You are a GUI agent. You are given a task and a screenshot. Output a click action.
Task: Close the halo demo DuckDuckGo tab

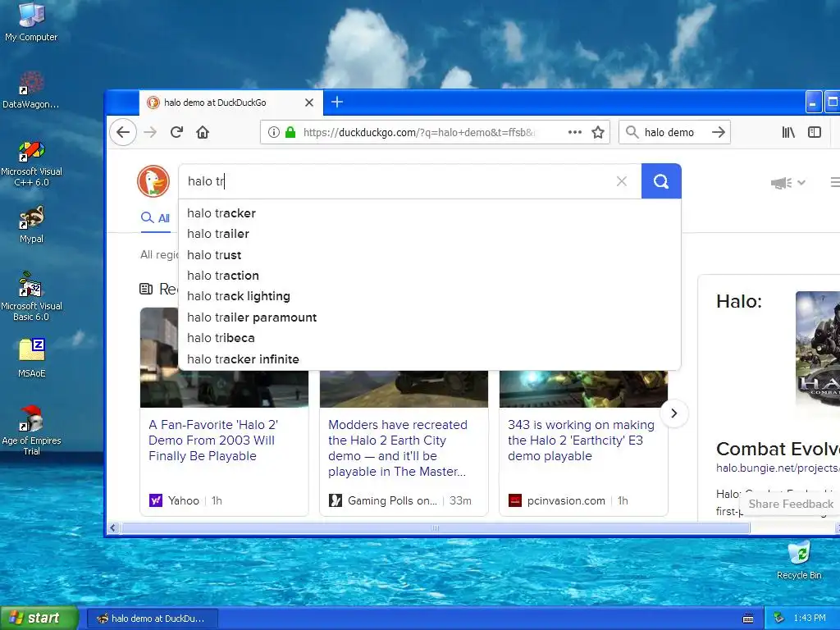[x=309, y=103]
